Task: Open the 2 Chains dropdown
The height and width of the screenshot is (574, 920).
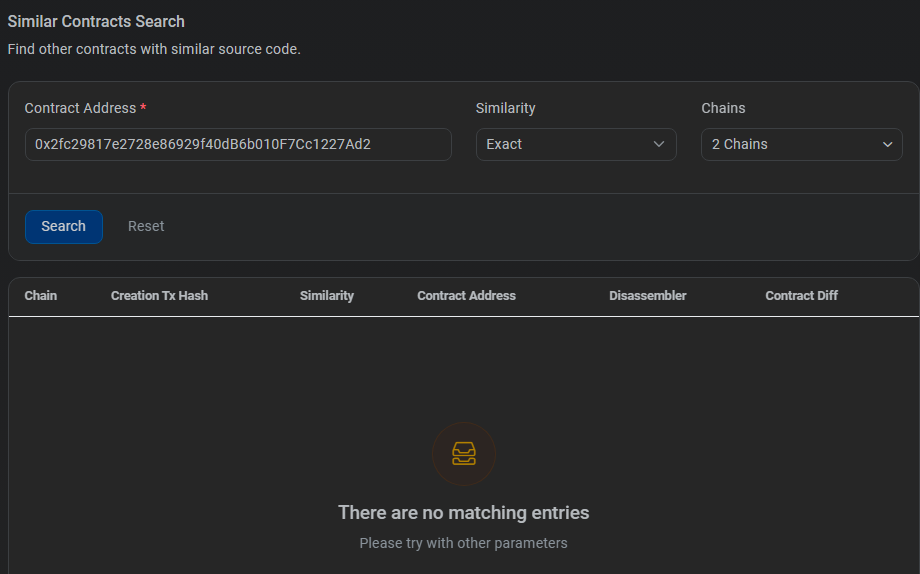Action: coord(801,144)
